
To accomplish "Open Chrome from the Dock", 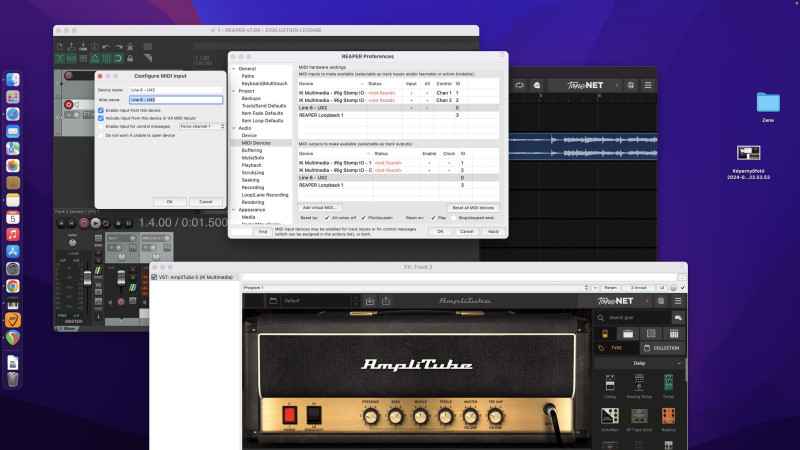I will coord(13,286).
